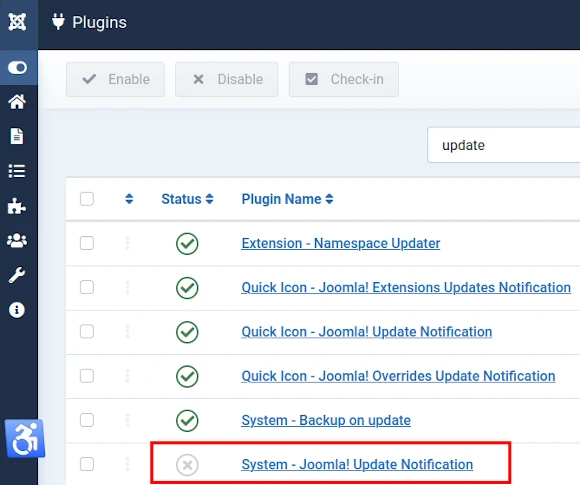Open Extension - Namespace Updater plugin link
The width and height of the screenshot is (580, 485).
pyautogui.click(x=341, y=243)
